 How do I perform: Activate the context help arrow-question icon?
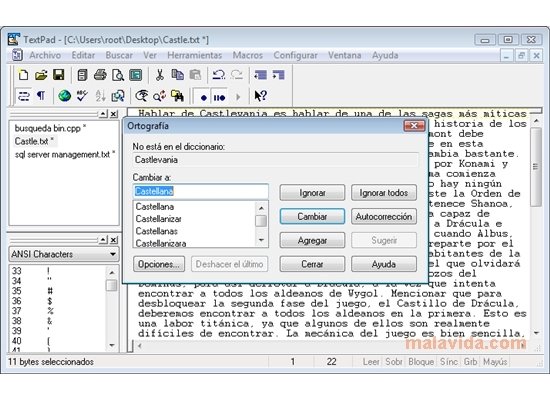(x=261, y=96)
